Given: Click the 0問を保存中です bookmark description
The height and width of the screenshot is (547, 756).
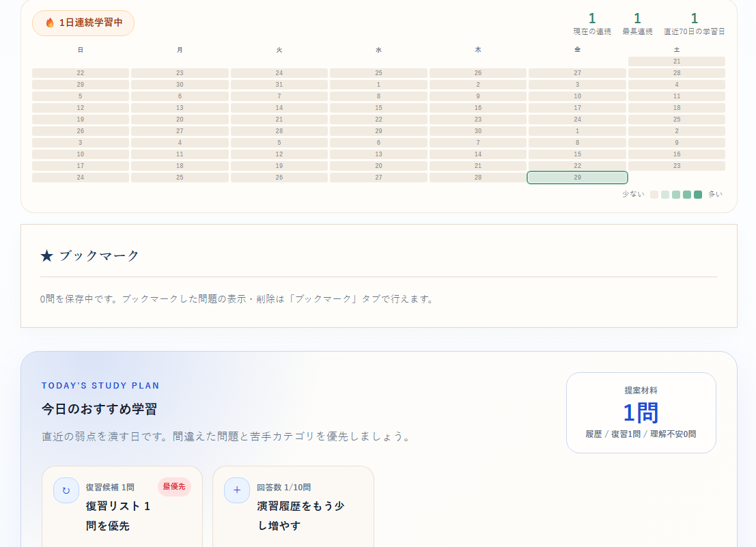Looking at the screenshot, I should point(238,299).
